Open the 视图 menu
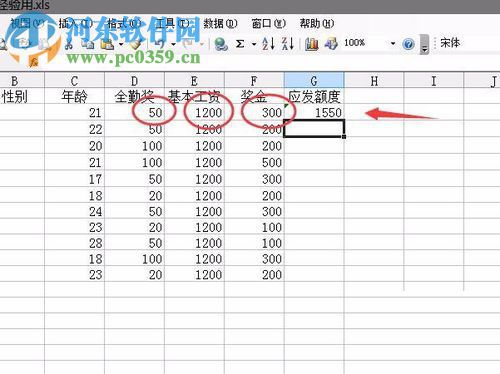The width and height of the screenshot is (500, 374). [27, 23]
